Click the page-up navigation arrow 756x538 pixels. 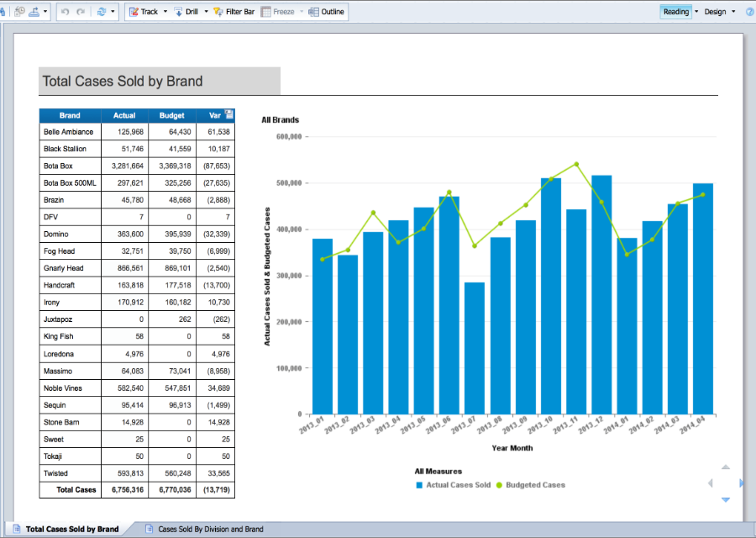[726, 467]
